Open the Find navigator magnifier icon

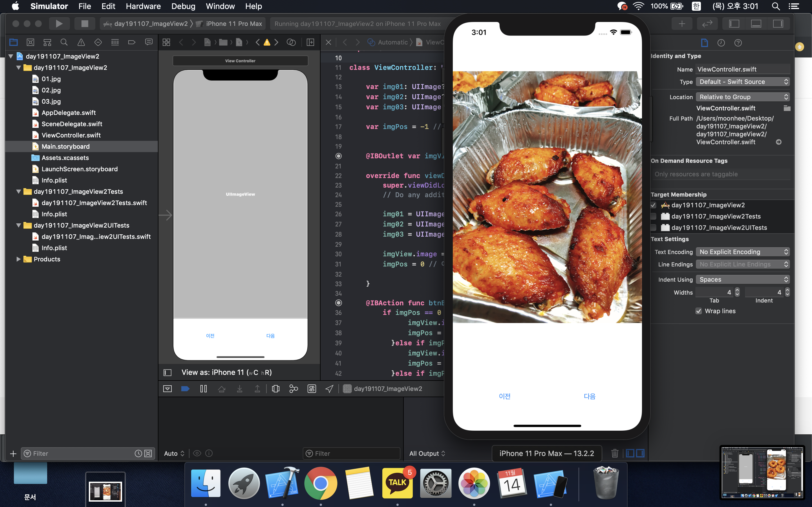(x=64, y=42)
